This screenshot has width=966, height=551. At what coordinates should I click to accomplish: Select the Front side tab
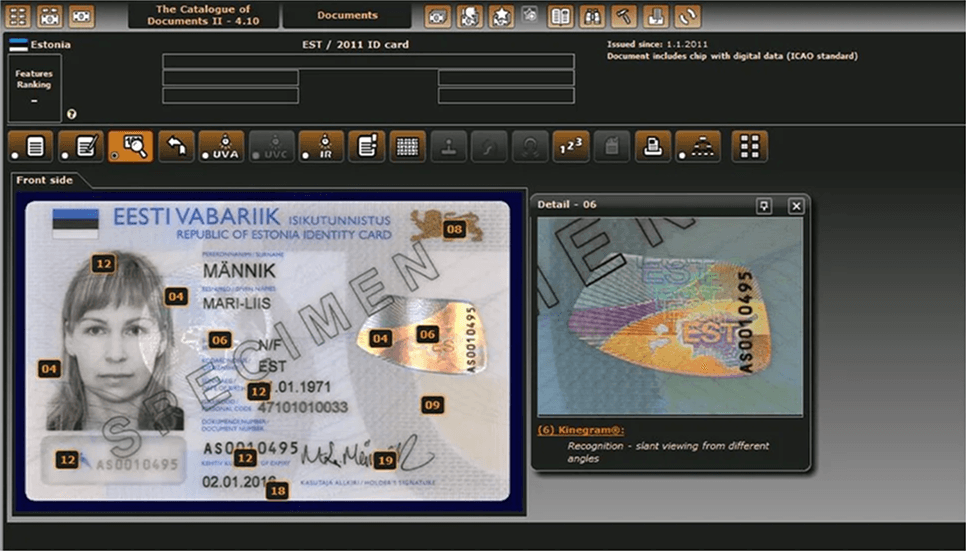pos(45,180)
